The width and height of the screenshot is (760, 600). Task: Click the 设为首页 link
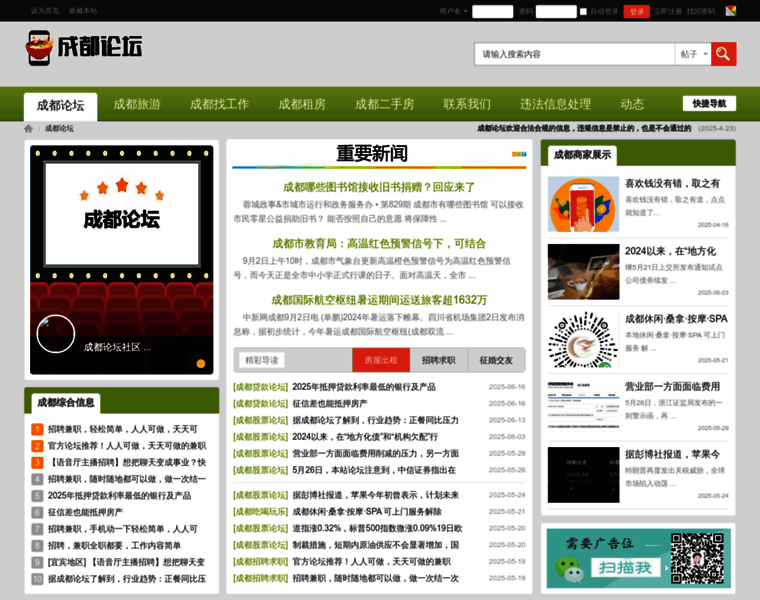point(45,11)
